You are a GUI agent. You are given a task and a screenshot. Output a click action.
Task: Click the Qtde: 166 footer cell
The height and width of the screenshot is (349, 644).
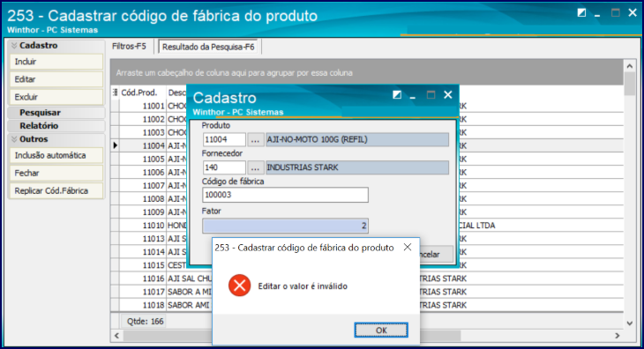coord(145,321)
